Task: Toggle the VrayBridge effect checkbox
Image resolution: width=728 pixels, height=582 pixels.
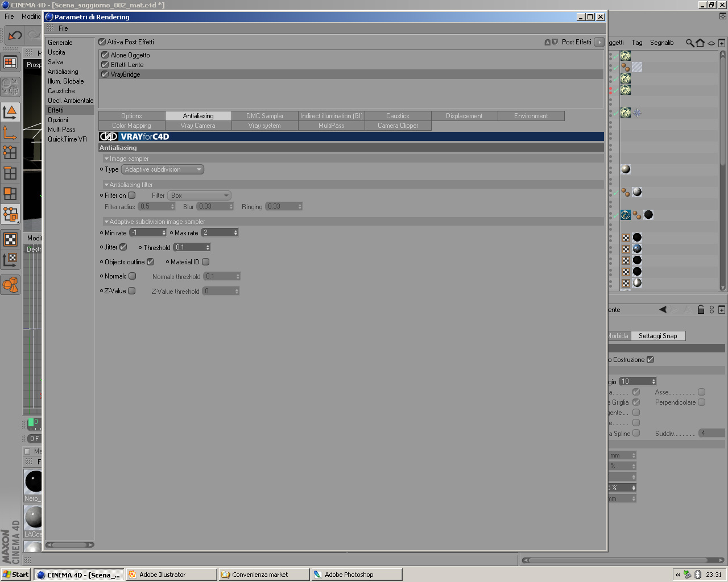Action: click(x=105, y=74)
